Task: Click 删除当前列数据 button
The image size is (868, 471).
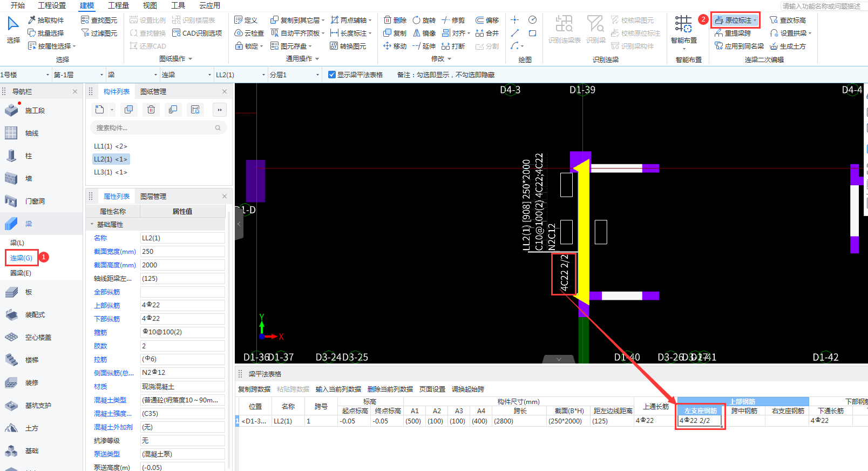Action: pos(390,389)
